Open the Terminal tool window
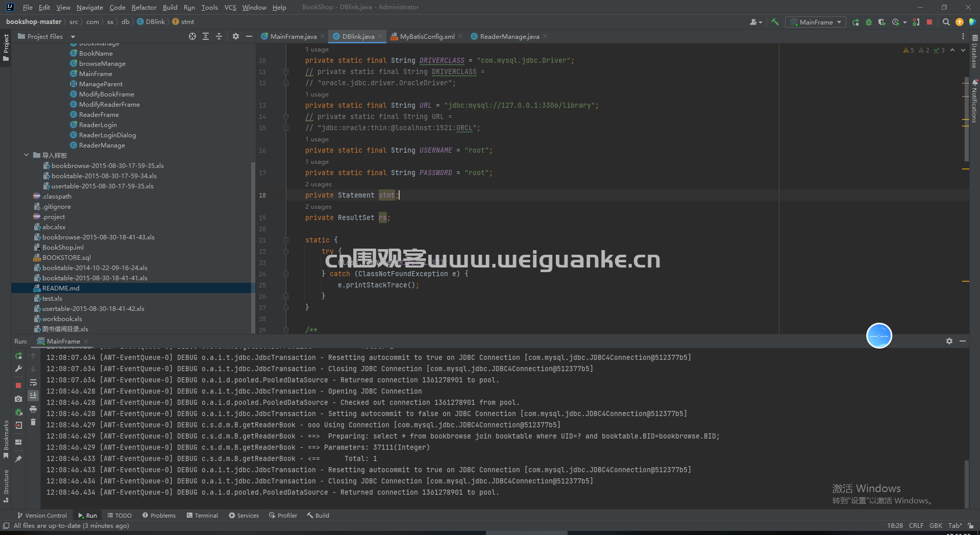 tap(202, 516)
